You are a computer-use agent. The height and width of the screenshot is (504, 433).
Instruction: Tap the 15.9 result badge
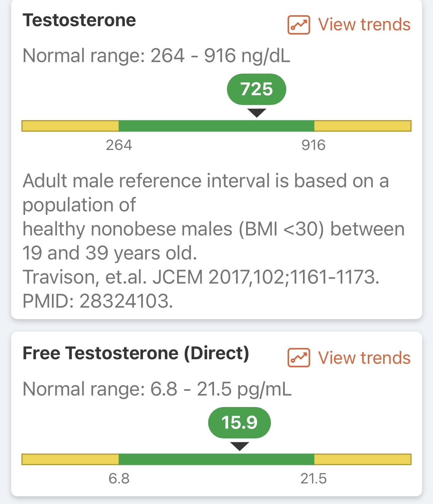click(240, 422)
